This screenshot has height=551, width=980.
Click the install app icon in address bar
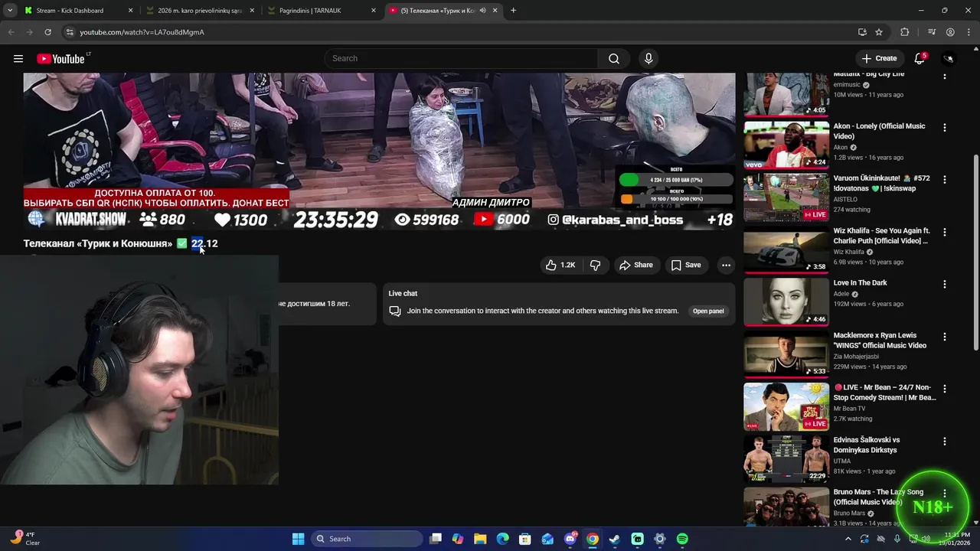coord(862,32)
